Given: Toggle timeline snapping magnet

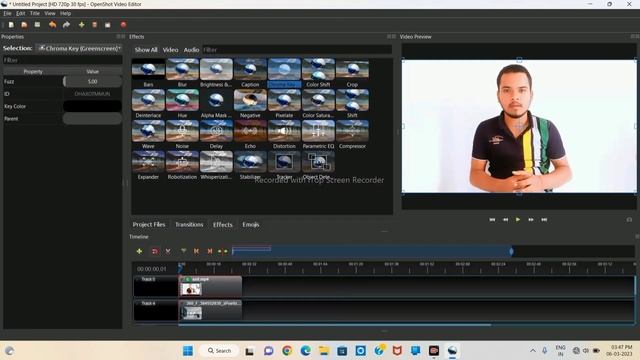Looking at the screenshot, I should click(x=155, y=251).
